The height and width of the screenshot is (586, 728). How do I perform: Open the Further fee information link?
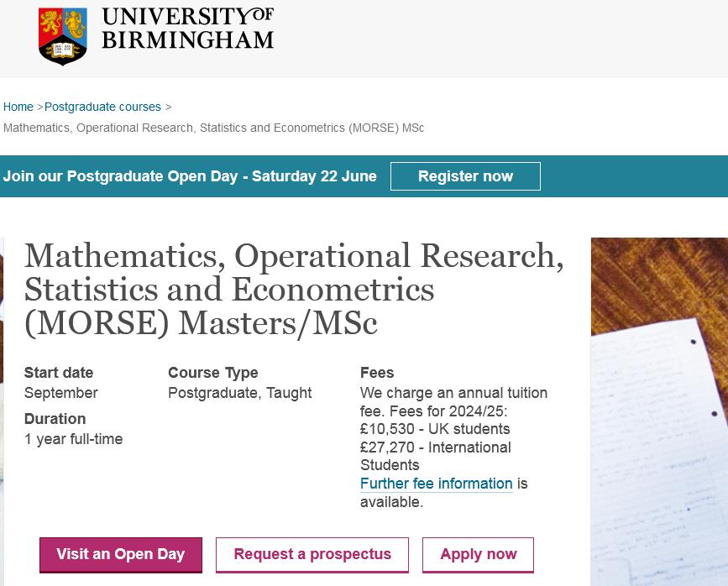(436, 484)
